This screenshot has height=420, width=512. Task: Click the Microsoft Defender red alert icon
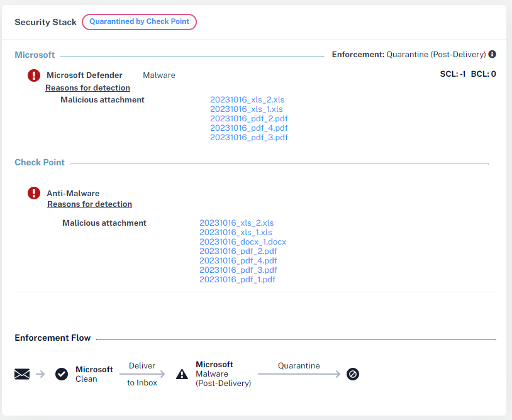(x=33, y=75)
